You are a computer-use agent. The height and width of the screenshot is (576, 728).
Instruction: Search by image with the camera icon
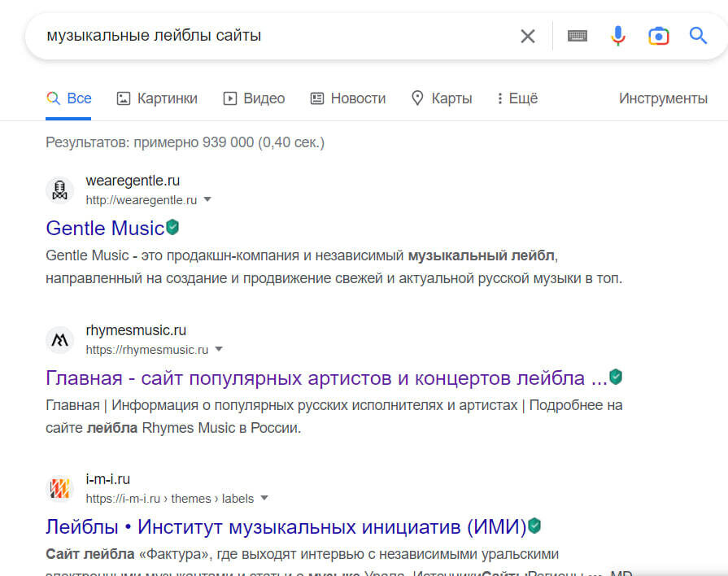click(x=658, y=36)
